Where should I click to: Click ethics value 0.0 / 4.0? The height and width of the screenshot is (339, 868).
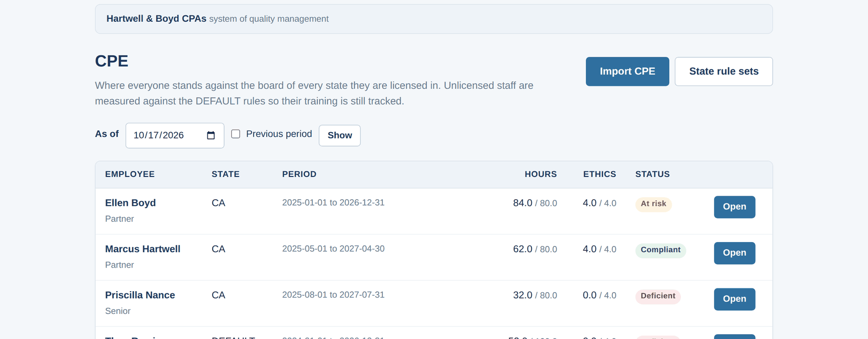pyautogui.click(x=599, y=295)
